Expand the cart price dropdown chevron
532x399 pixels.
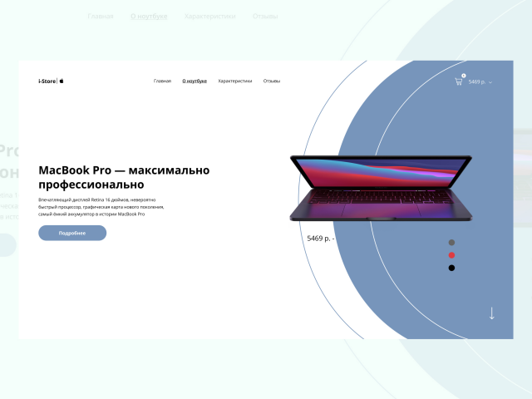(x=490, y=82)
